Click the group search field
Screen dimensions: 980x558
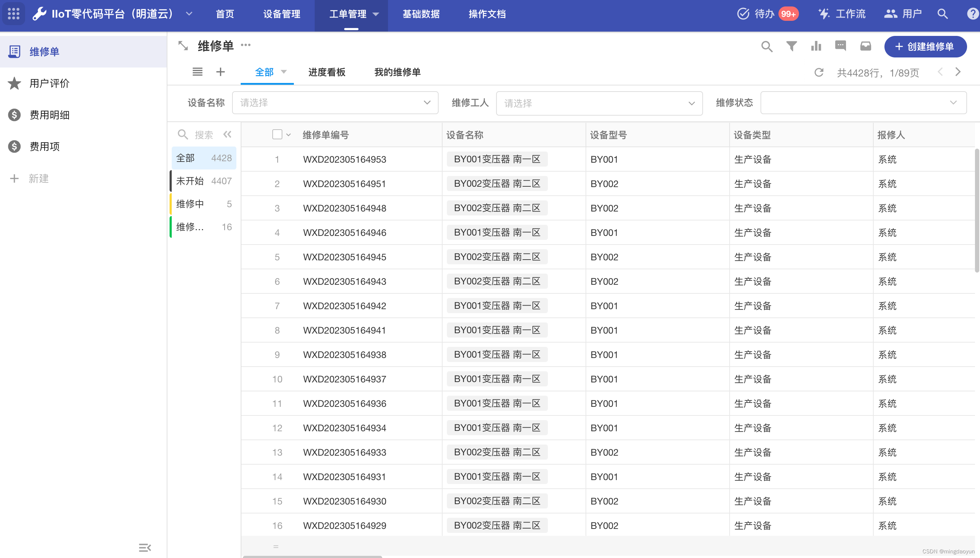tap(204, 135)
